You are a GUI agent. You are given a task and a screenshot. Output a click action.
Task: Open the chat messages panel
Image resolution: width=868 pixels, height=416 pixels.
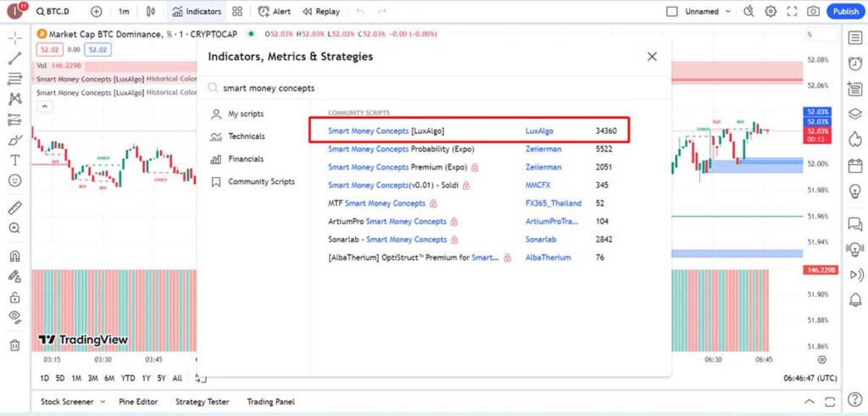[855, 224]
